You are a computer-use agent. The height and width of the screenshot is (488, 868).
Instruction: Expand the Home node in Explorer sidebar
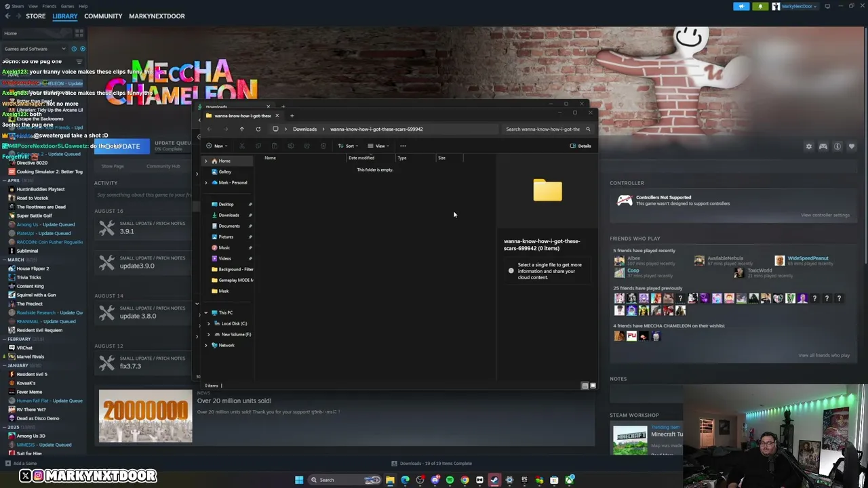pyautogui.click(x=206, y=161)
